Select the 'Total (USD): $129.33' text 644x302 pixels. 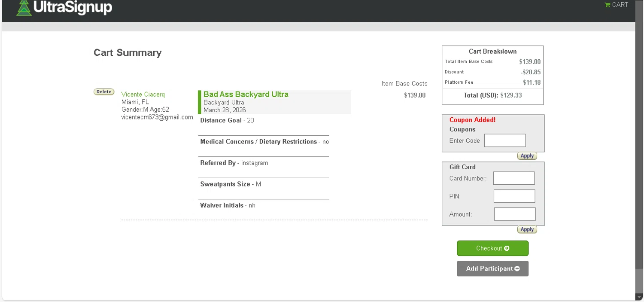[492, 95]
